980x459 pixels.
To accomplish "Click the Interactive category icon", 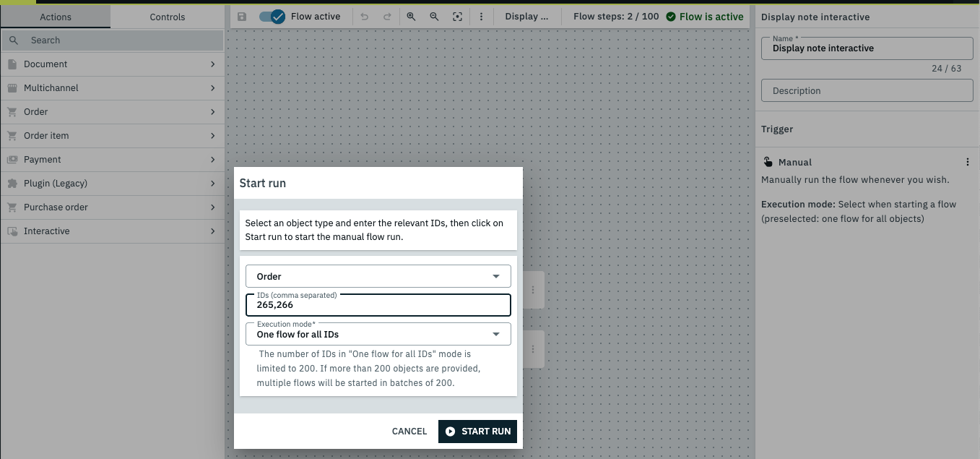I will click(12, 231).
